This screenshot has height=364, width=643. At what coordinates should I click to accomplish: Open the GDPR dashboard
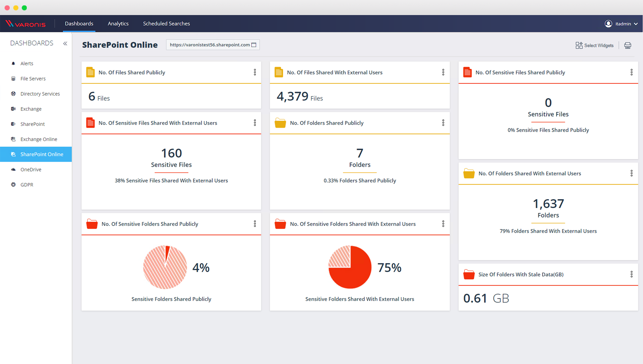tap(36, 185)
